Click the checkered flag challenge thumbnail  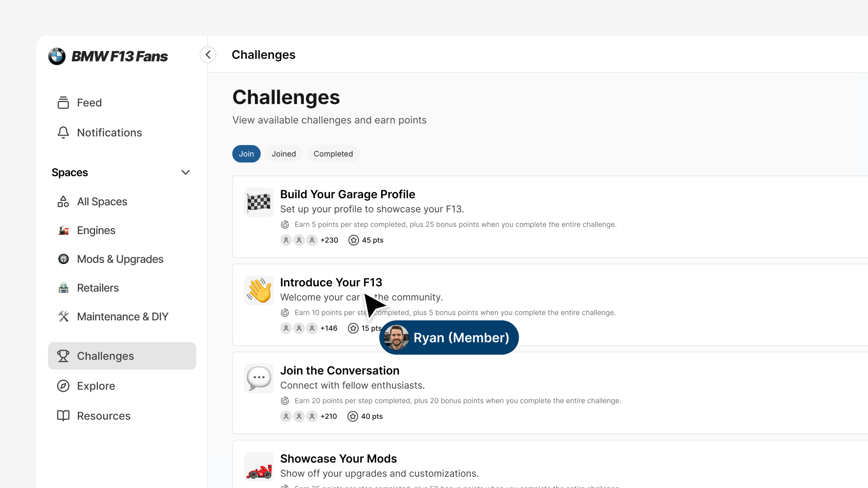coord(259,202)
